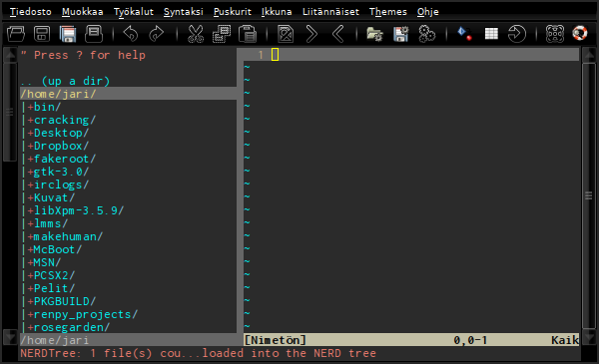599x364 pixels.
Task: Select the McBoot/ folder in NERDTree
Action: tap(58, 249)
